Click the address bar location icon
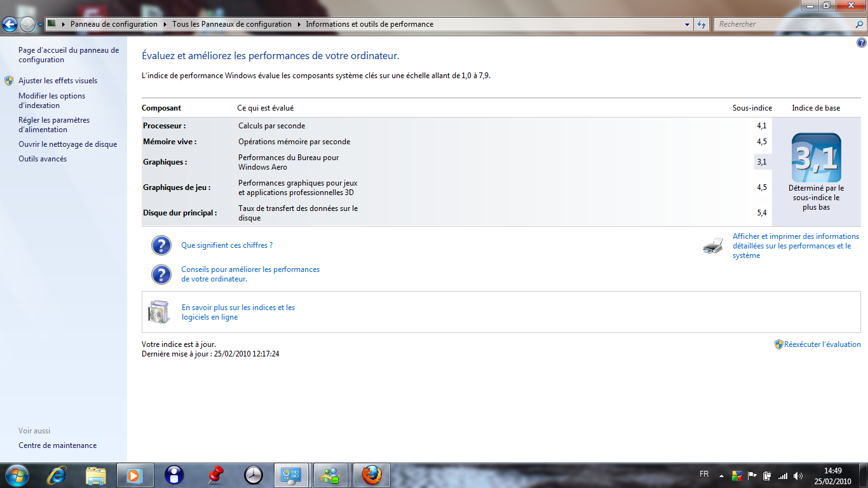 tap(52, 24)
